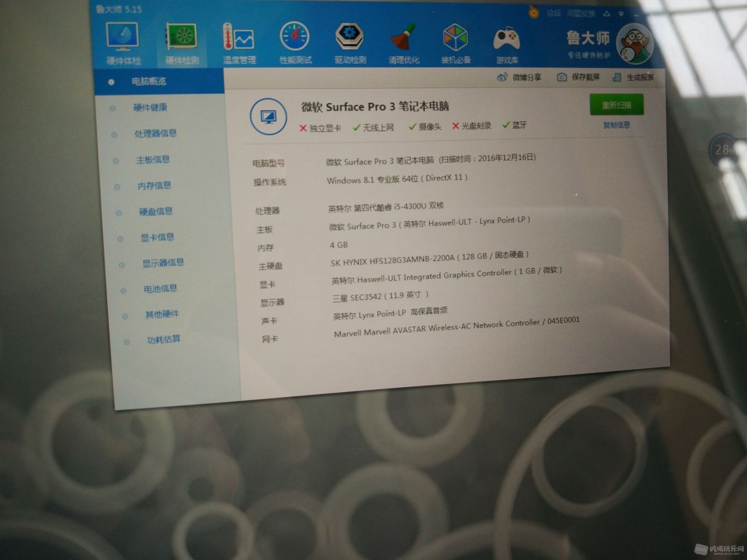Click the 无线上网 status indicator
Image resolution: width=747 pixels, height=560 pixels.
[373, 127]
